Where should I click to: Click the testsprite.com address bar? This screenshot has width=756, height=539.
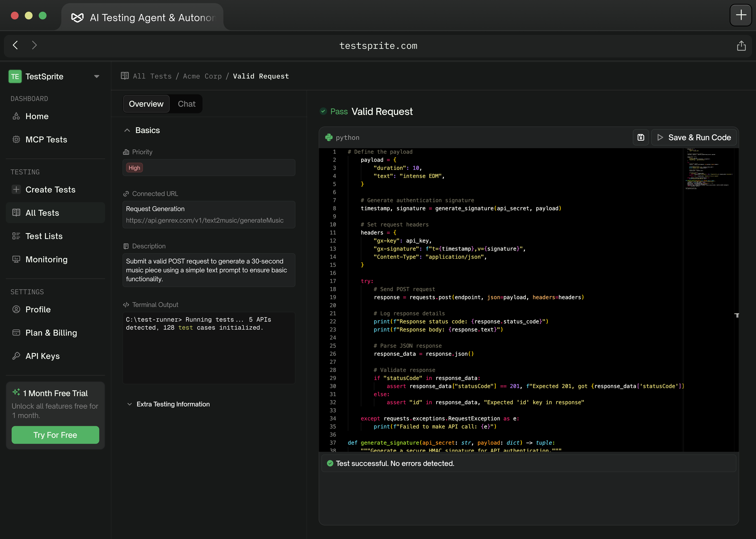tap(378, 46)
